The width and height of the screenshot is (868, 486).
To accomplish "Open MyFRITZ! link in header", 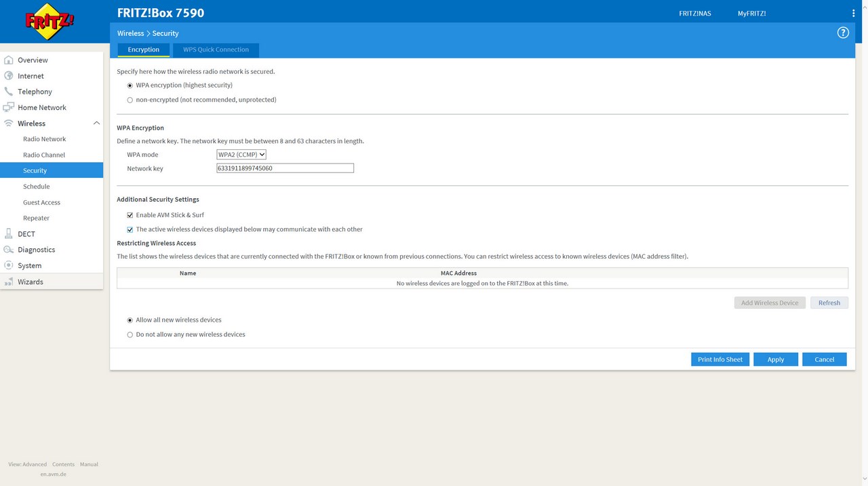I will [x=751, y=14].
